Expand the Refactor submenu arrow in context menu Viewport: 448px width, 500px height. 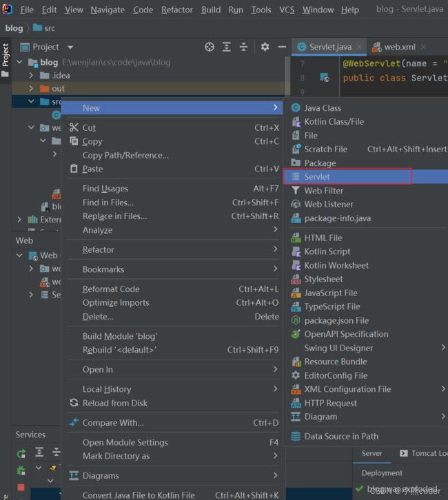click(x=276, y=249)
